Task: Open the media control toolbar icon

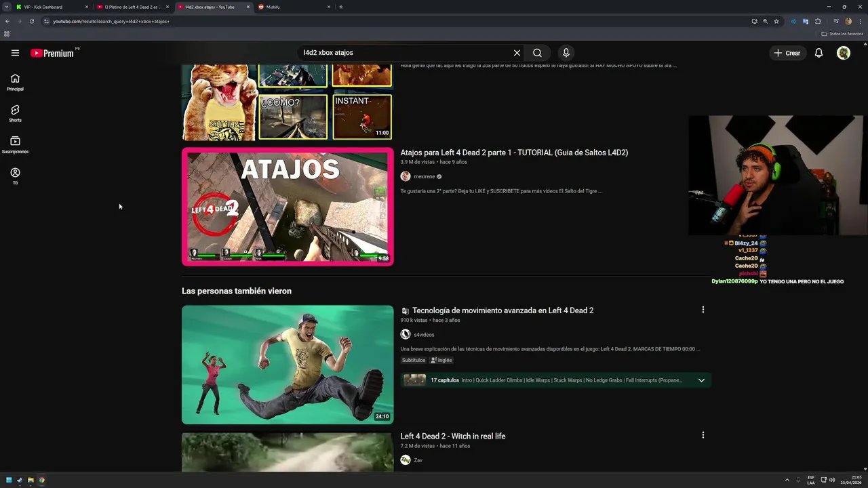Action: point(835,21)
